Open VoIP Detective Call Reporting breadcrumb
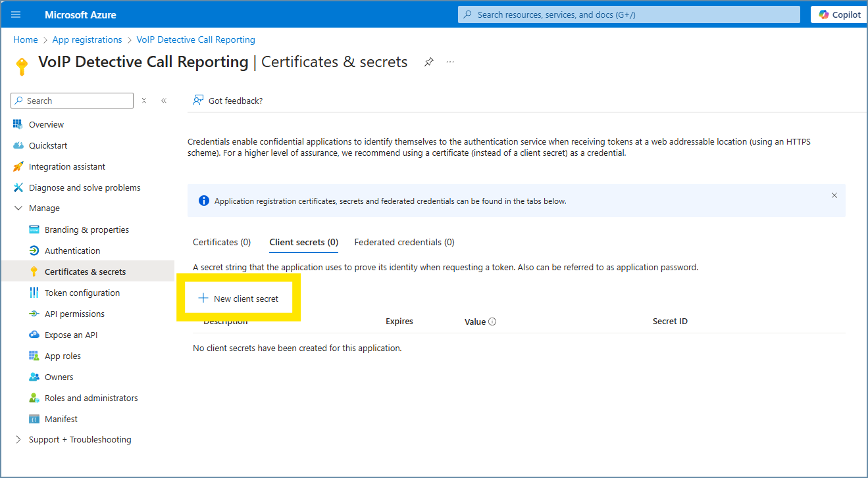The image size is (868, 478). point(196,39)
